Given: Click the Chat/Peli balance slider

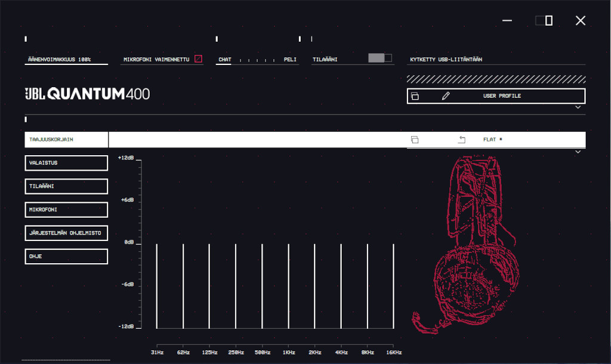Looking at the screenshot, I should point(257,60).
